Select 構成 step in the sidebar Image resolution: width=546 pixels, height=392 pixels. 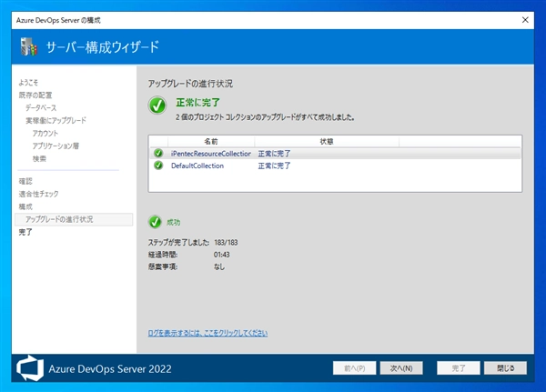25,206
